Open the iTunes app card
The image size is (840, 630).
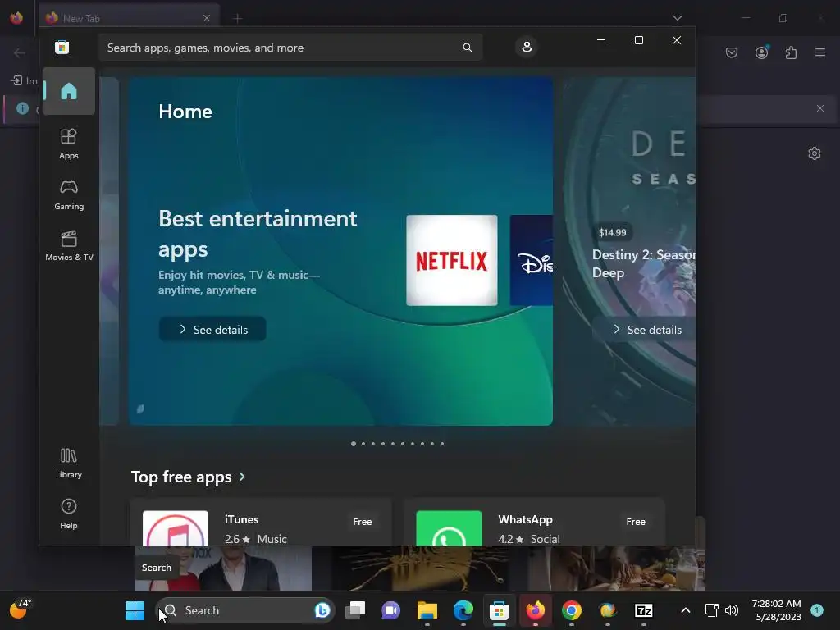[x=261, y=523]
